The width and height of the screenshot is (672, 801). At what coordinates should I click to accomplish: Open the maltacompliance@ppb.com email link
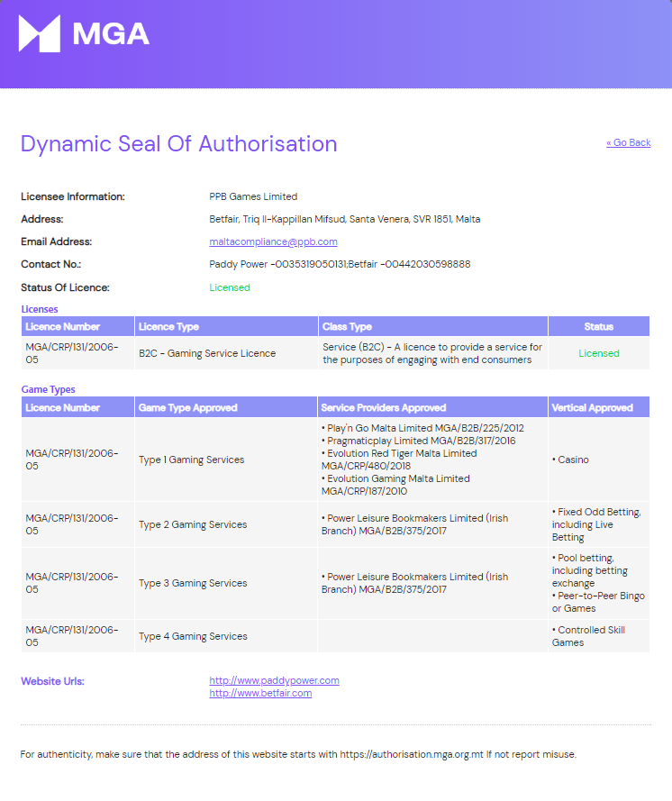coord(273,241)
